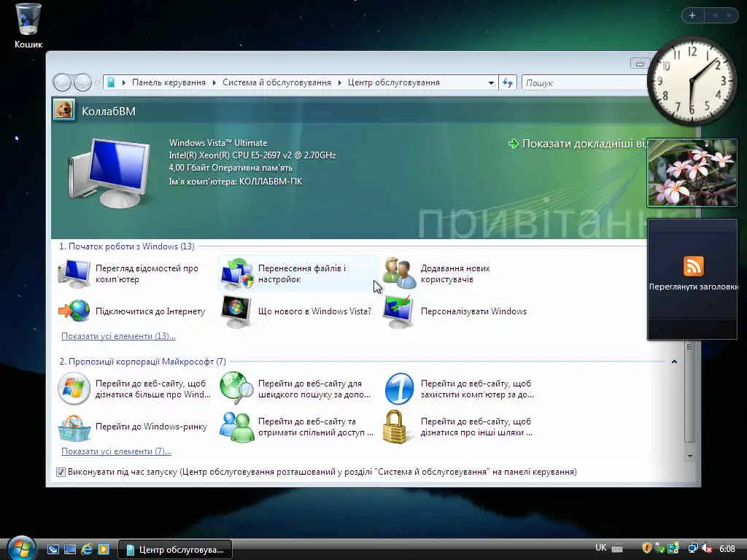747x560 pixels.
Task: Click UK language indicator on taskbar
Action: 601,548
